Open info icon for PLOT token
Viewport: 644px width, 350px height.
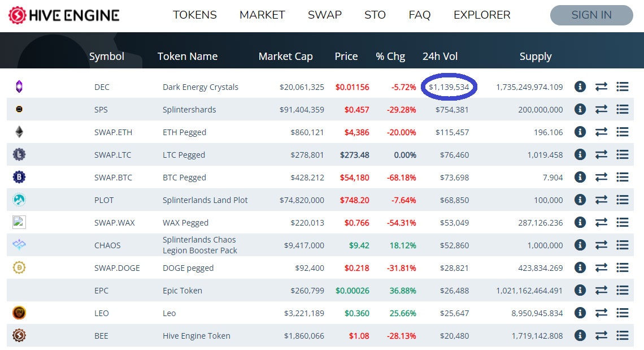click(580, 200)
